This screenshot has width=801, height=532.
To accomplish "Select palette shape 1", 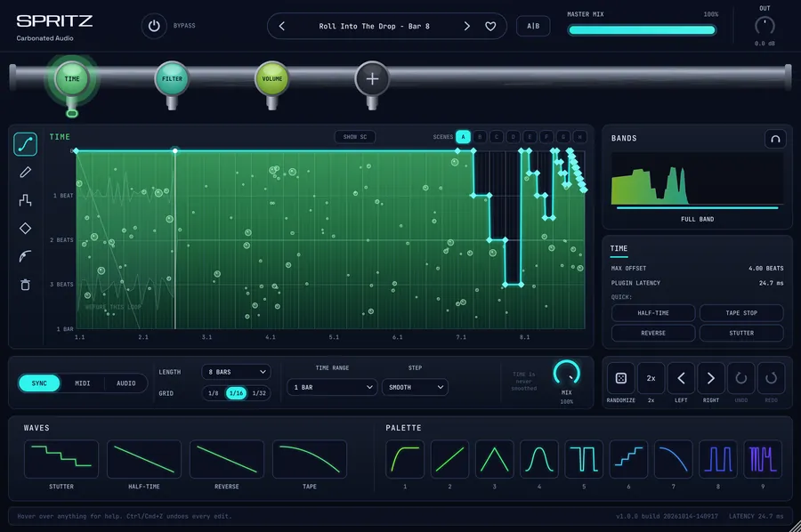I will [x=405, y=459].
